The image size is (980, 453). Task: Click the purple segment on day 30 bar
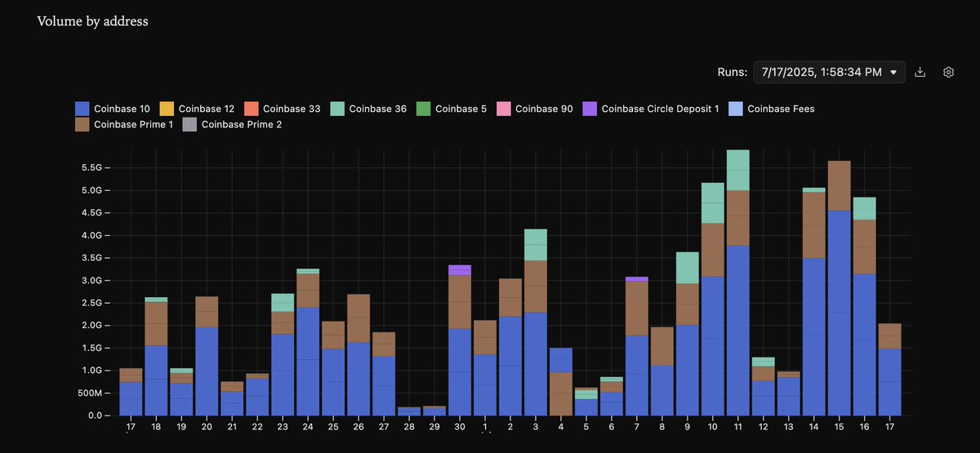(x=460, y=270)
